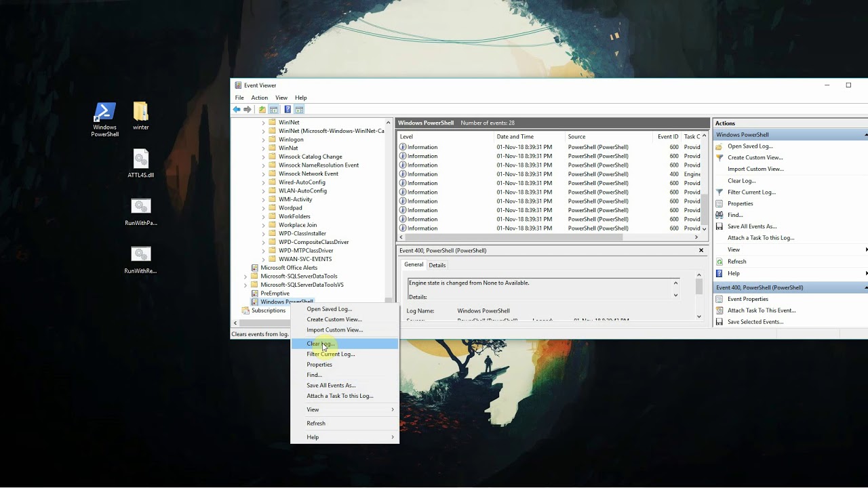
Task: Choose Filter Current Log... in context menu
Action: pyautogui.click(x=344, y=354)
